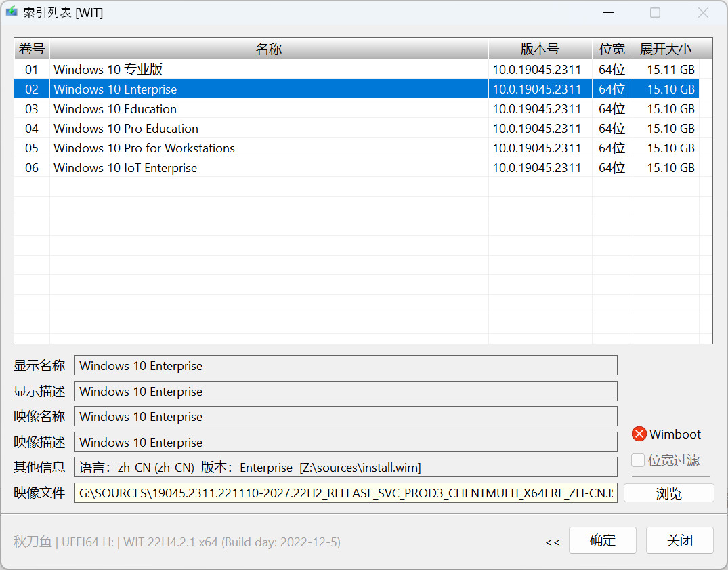Click volume number 06 cell
Screen dimensions: 728x570
32,167
